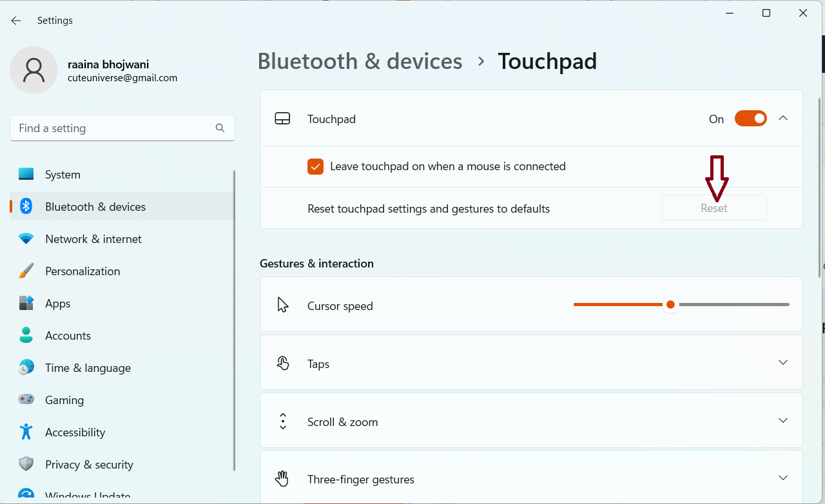Go to Bluetooth & devices breadcrumb link
Screen dimensions: 825x504
360,61
